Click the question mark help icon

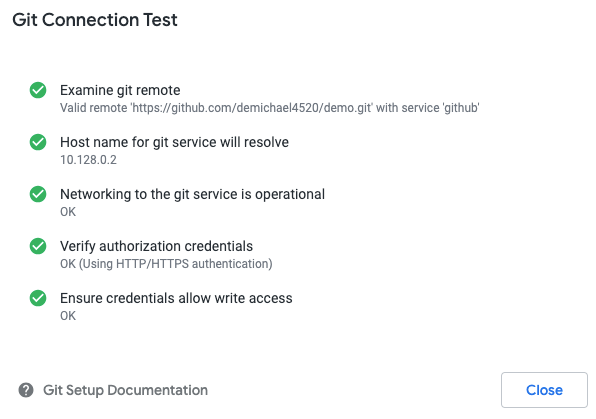[26, 390]
